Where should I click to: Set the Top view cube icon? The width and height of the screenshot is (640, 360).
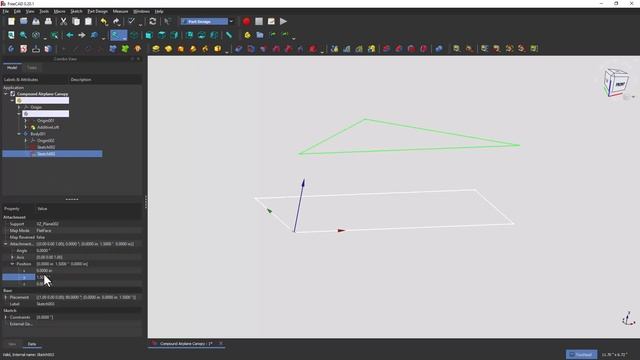162,35
